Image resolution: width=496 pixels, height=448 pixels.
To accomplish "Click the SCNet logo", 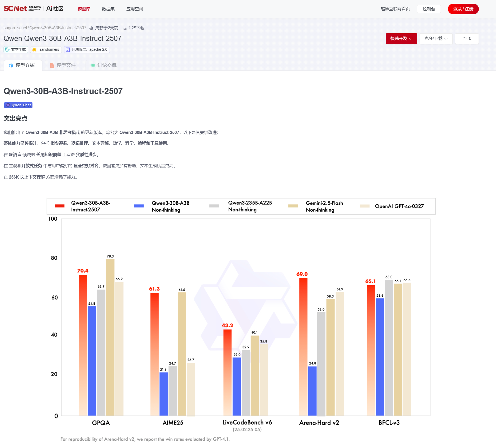I will tap(22, 8).
